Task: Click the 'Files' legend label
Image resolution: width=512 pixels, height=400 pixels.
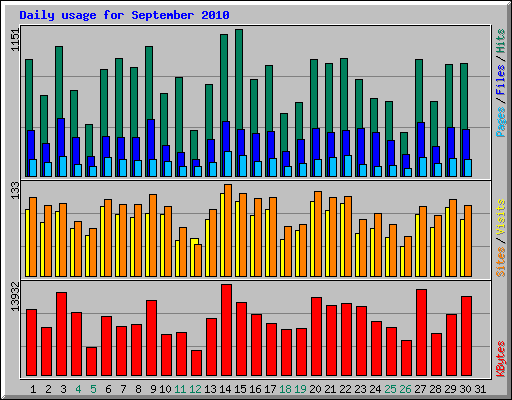Action: point(500,80)
